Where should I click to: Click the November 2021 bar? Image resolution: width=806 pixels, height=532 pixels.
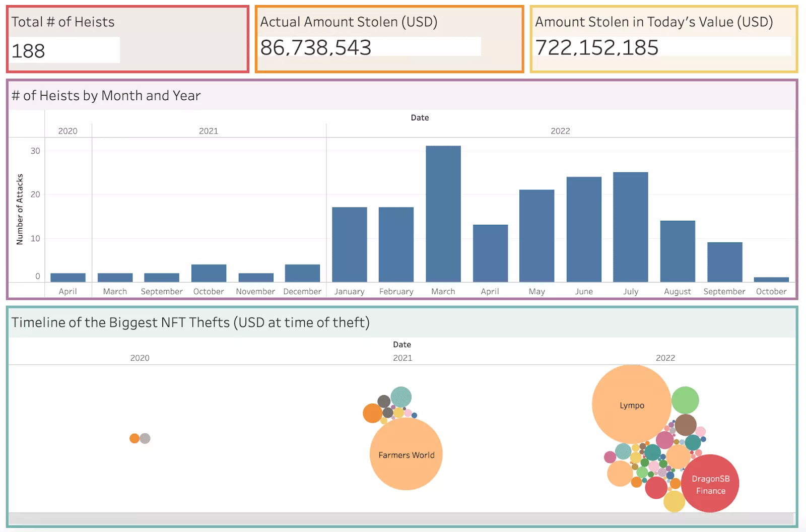[x=256, y=278]
